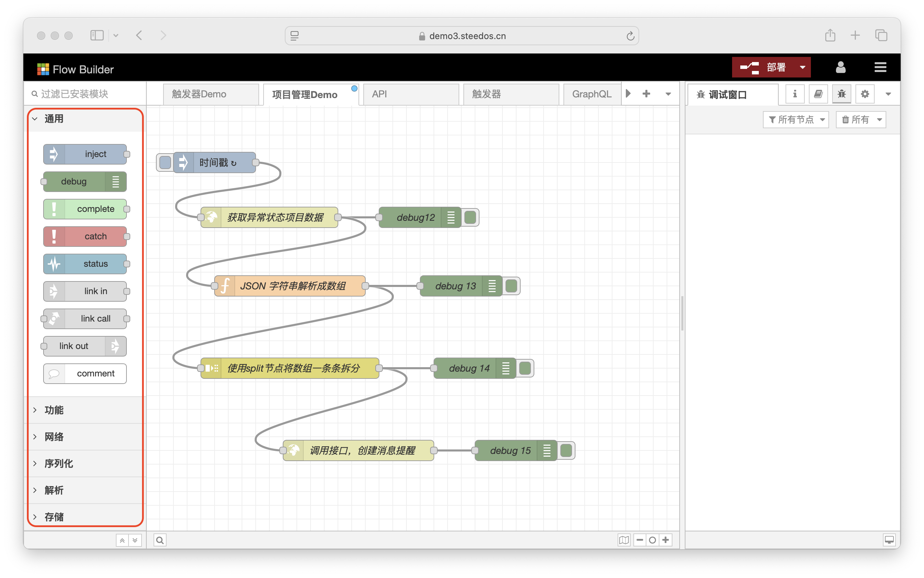This screenshot has height=578, width=924.
Task: Select the 项目管理Demo tab
Action: (311, 94)
